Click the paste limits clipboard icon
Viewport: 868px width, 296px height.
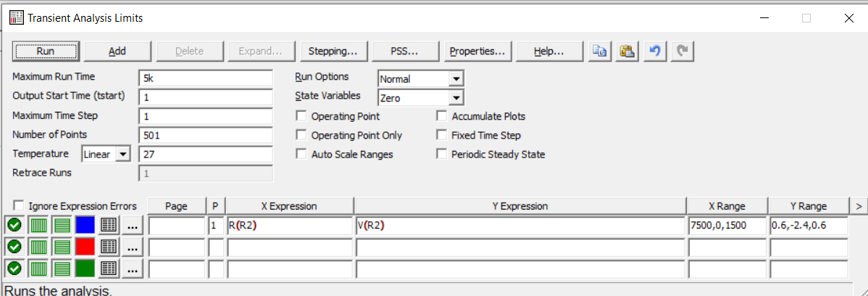(627, 52)
